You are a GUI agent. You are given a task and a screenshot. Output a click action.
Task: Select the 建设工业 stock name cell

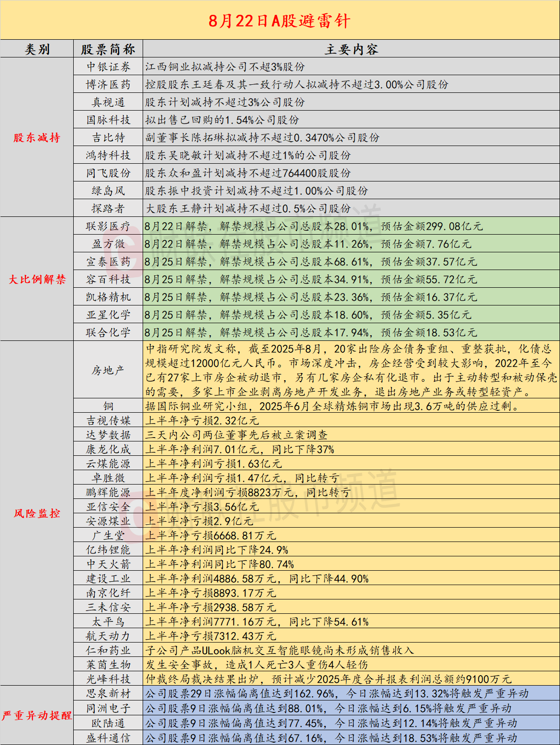click(x=108, y=578)
